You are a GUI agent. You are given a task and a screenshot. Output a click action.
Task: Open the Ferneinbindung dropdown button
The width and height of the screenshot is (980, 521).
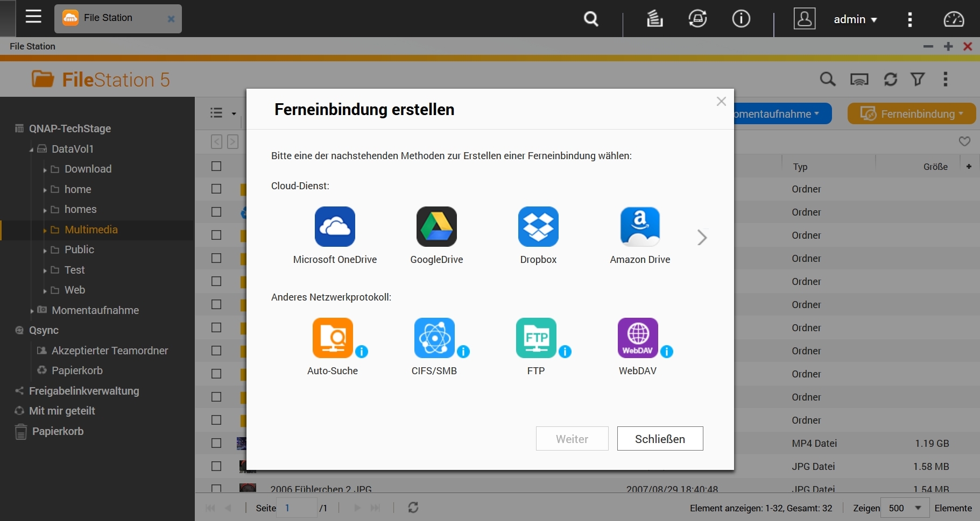[912, 113]
